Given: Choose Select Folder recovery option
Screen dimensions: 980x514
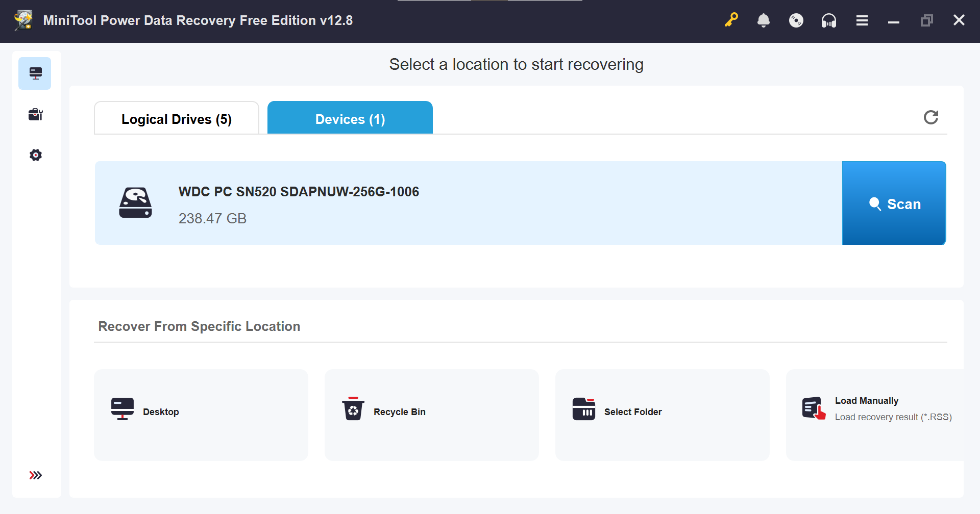Looking at the screenshot, I should click(663, 415).
